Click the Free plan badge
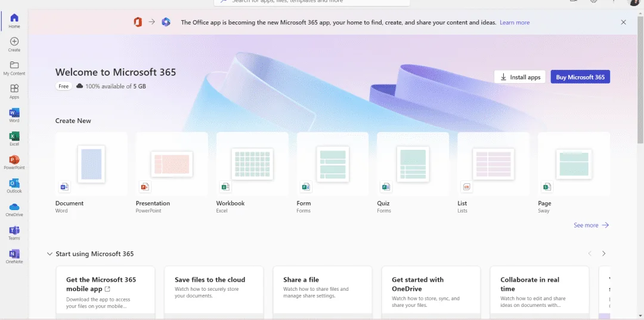This screenshot has height=320, width=644. pyautogui.click(x=64, y=87)
